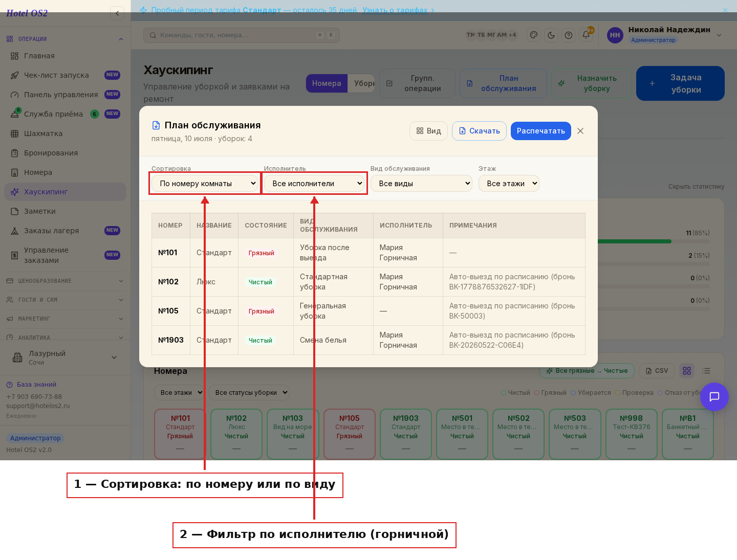Viewport: 737px width, 560px height.
Task: Open the support chat bubble
Action: click(x=714, y=397)
